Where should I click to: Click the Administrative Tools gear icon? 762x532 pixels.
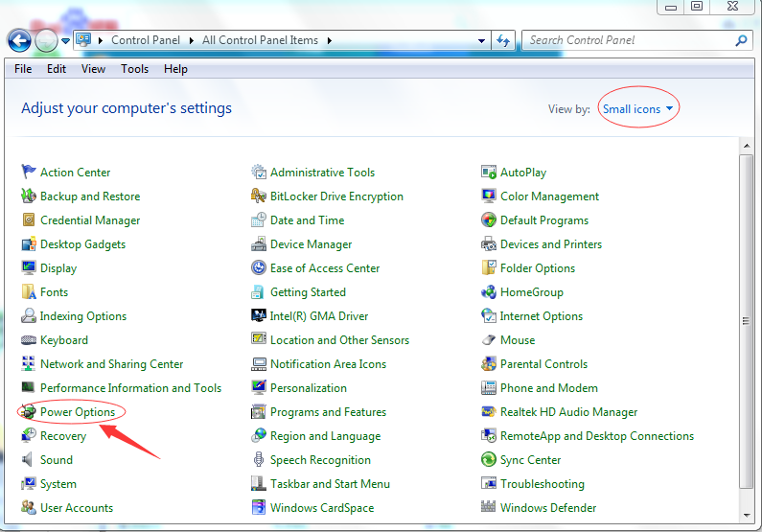(x=259, y=172)
